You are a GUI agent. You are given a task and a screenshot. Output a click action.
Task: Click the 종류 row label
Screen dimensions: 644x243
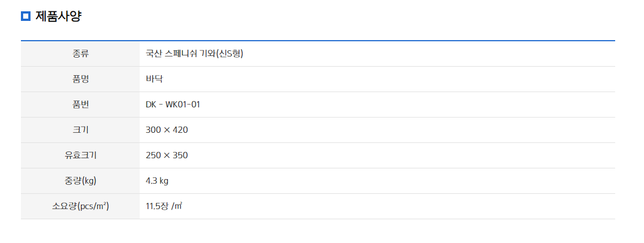pyautogui.click(x=80, y=54)
